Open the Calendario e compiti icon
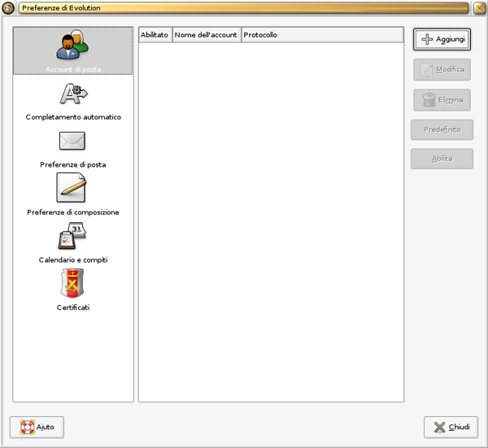 tap(72, 236)
